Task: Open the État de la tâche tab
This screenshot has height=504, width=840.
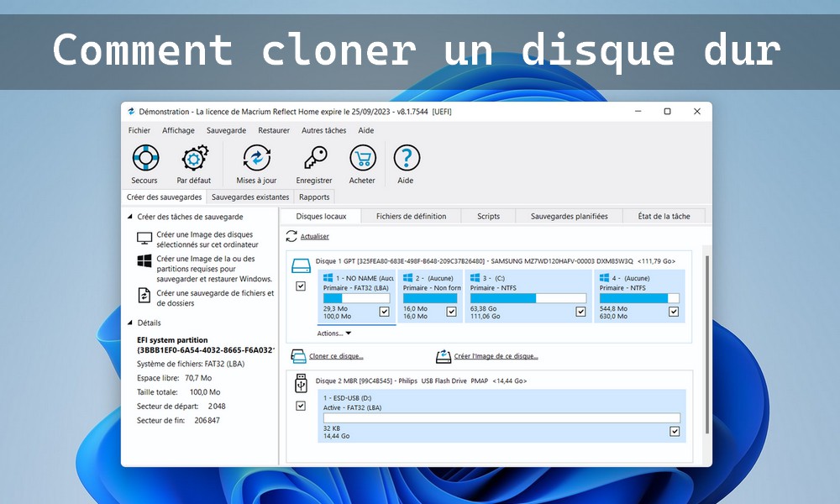Action: click(x=664, y=217)
